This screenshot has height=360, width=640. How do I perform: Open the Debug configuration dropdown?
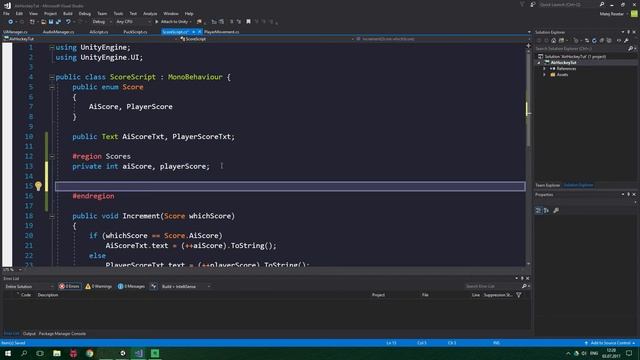[101, 22]
